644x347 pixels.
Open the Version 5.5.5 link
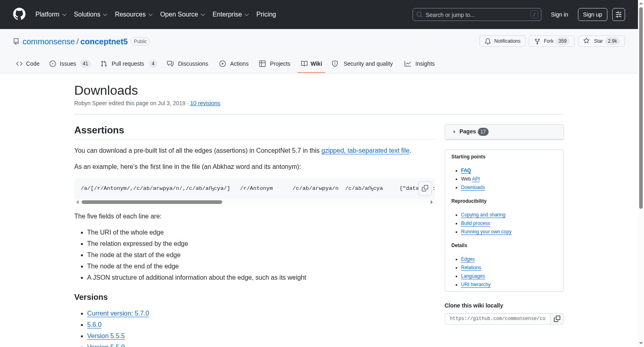[106, 336]
